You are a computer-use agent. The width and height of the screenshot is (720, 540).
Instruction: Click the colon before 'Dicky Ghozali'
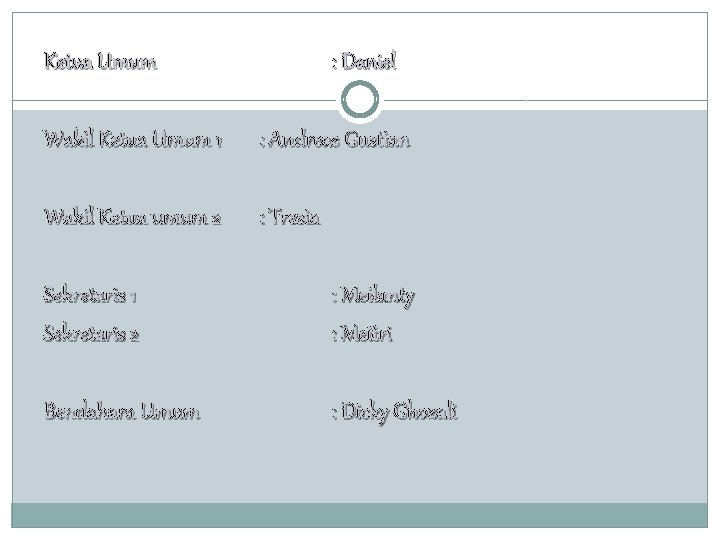click(335, 413)
